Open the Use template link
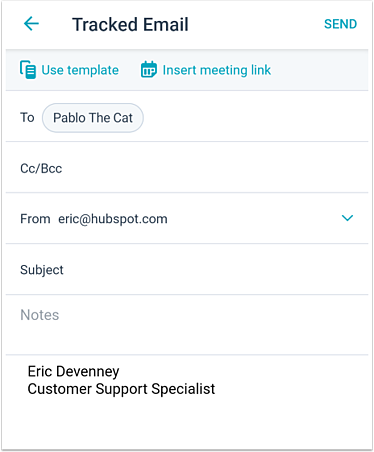 (x=80, y=70)
